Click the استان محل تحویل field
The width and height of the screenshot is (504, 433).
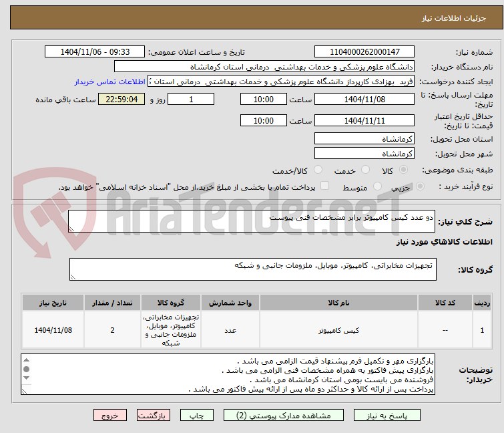click(x=364, y=138)
